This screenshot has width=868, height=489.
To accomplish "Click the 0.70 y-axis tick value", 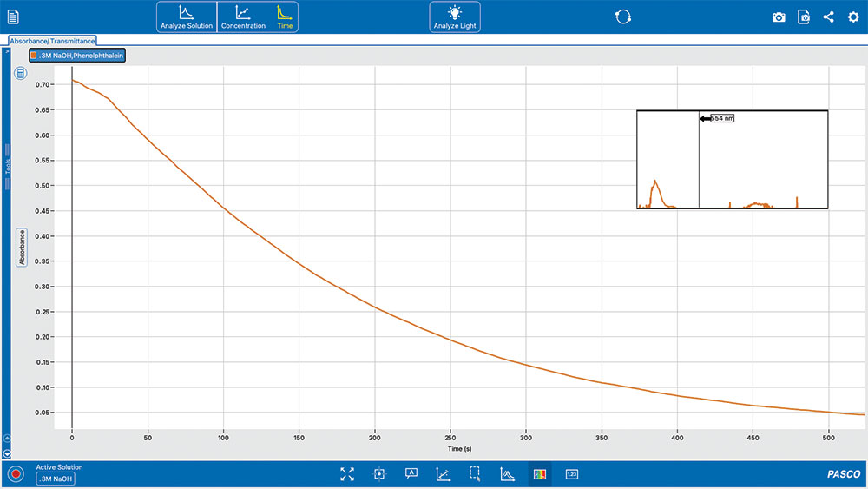I will tap(42, 85).
